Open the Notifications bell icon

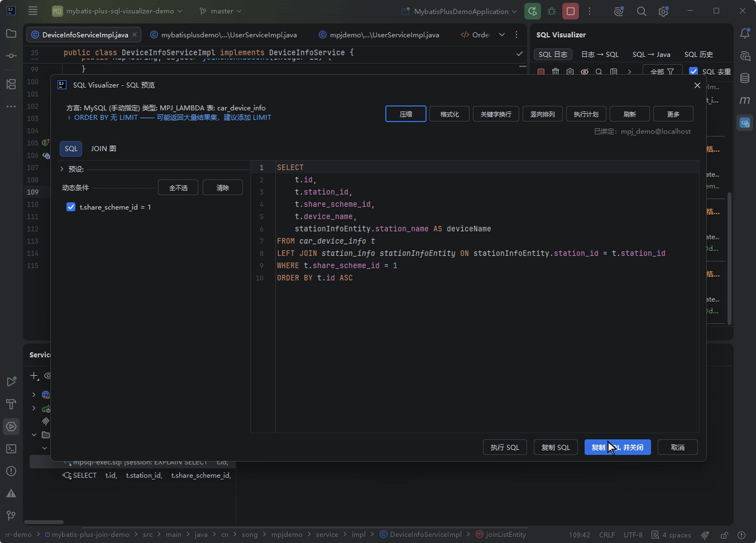(745, 34)
